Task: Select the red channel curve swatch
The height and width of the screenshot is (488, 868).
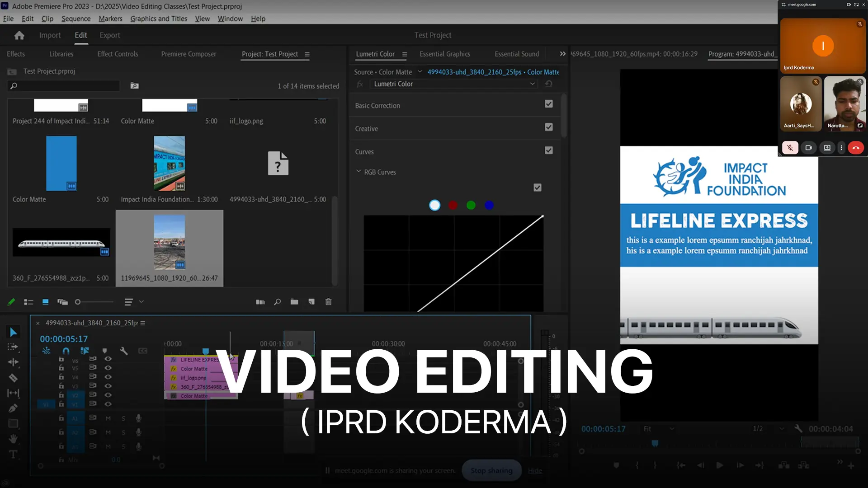Action: [453, 205]
